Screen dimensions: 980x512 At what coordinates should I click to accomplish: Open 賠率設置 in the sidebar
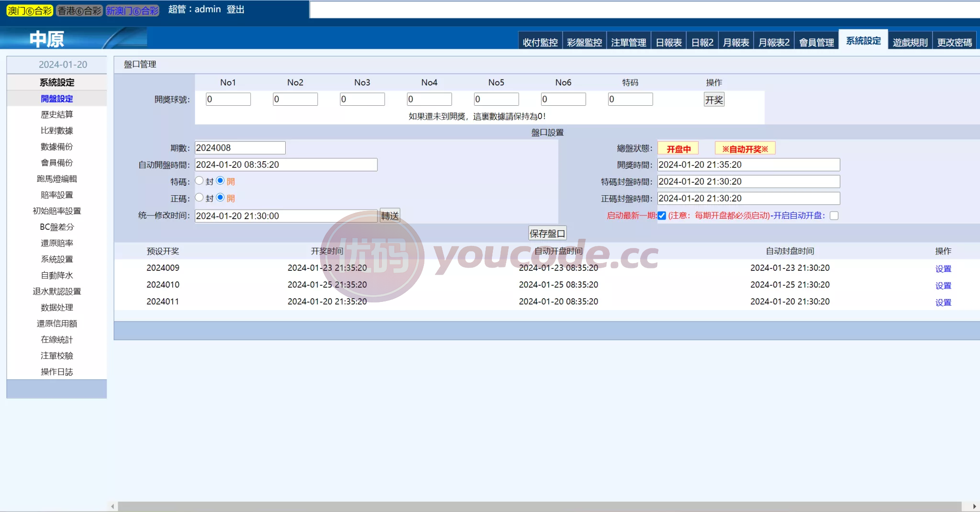57,195
